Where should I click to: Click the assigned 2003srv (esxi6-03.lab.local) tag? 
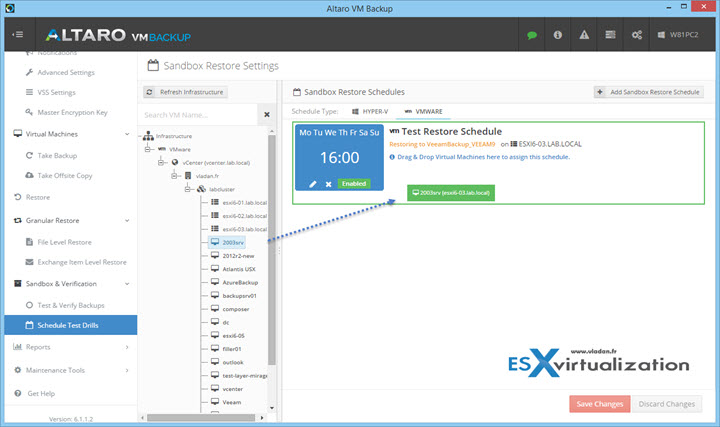pos(451,193)
